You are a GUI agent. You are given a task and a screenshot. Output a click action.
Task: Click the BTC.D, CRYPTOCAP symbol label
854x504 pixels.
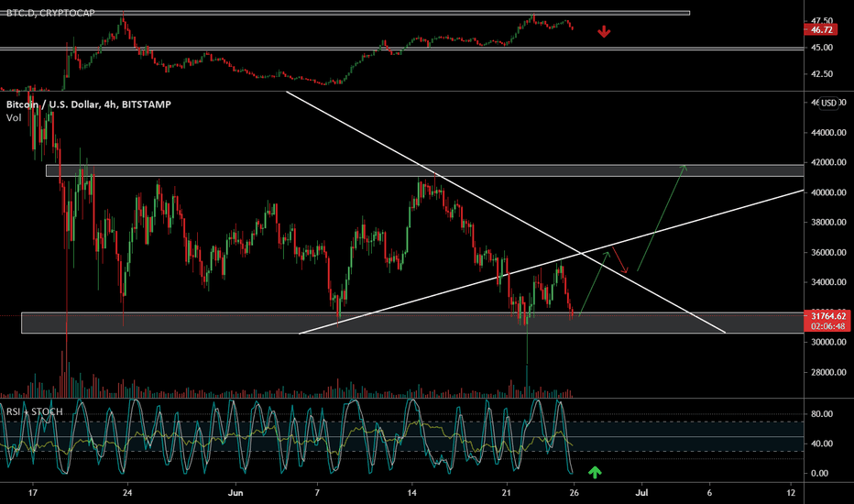click(x=50, y=13)
